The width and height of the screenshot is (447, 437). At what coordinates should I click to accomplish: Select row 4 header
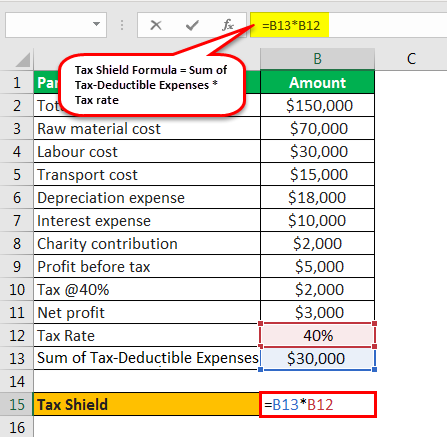point(17,151)
